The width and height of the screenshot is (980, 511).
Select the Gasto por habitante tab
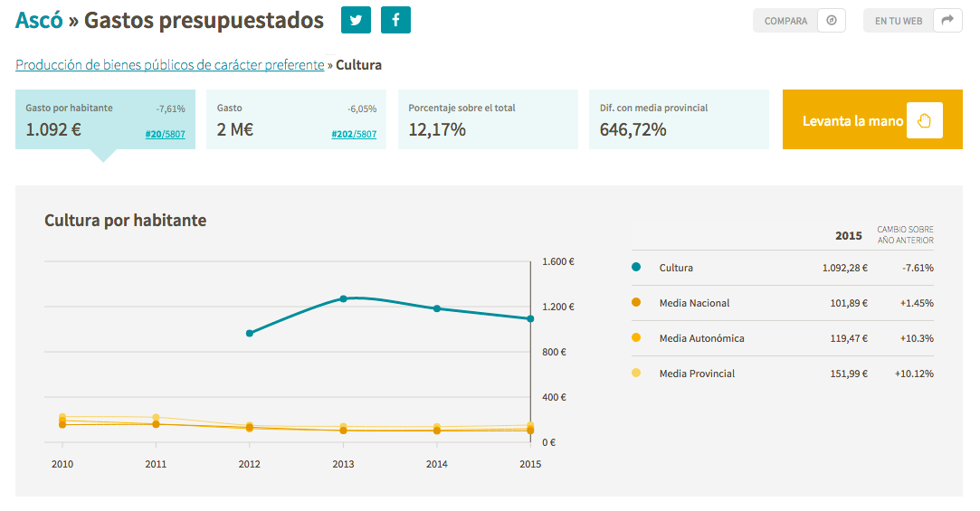[x=105, y=119]
